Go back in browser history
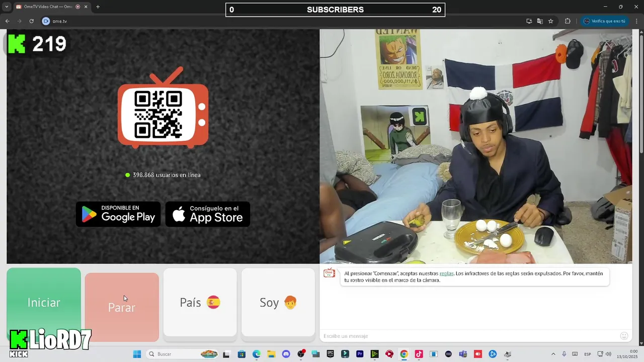This screenshot has width=644, height=362. (x=7, y=21)
